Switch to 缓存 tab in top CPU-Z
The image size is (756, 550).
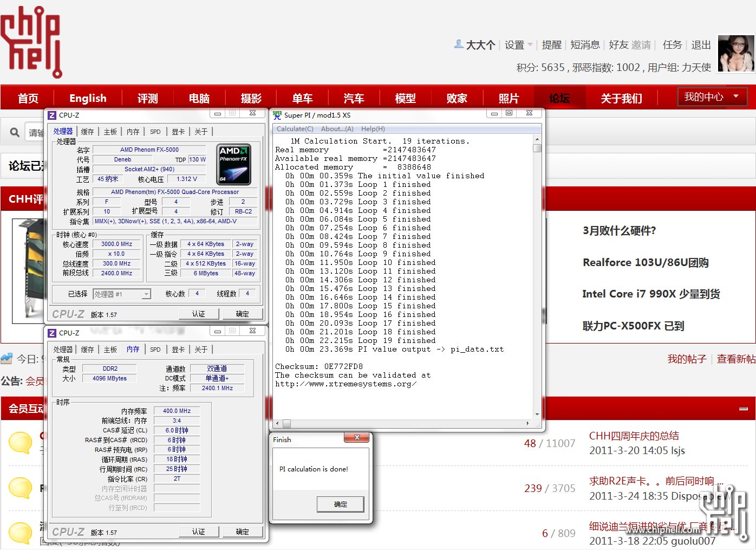tap(87, 132)
